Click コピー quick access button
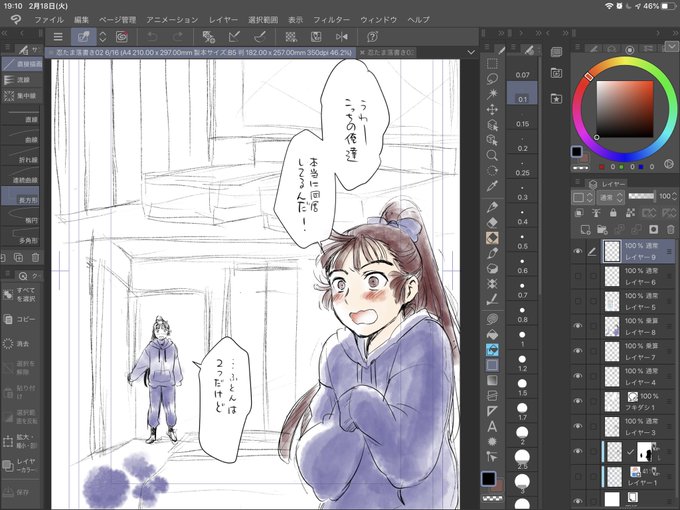The width and height of the screenshot is (680, 510). (x=20, y=319)
